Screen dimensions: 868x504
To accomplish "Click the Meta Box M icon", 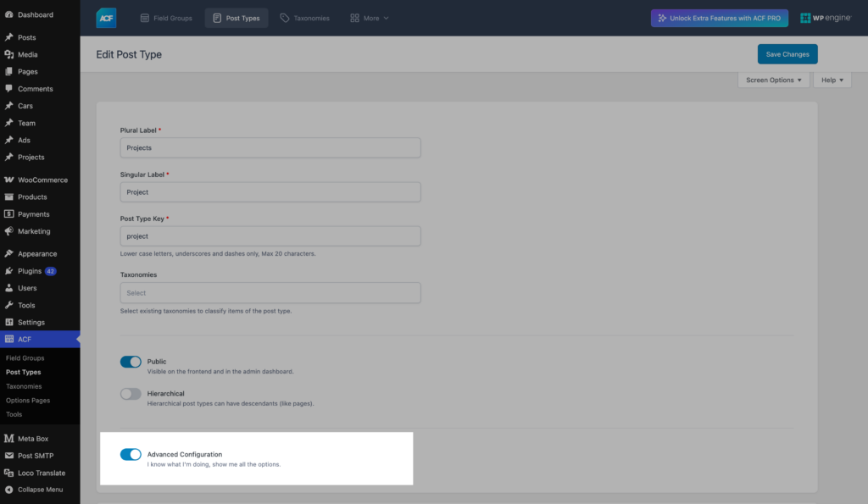I will point(8,439).
